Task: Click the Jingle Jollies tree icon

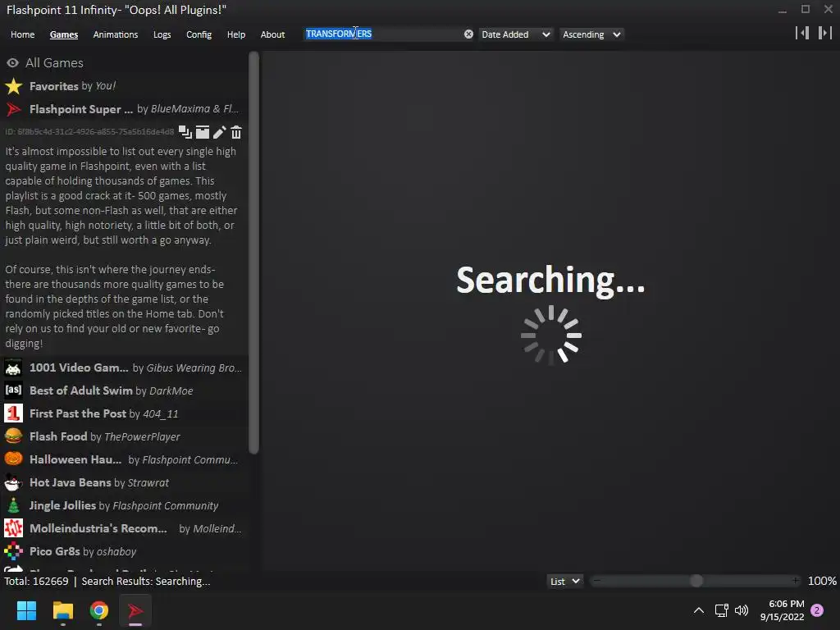Action: [x=13, y=505]
